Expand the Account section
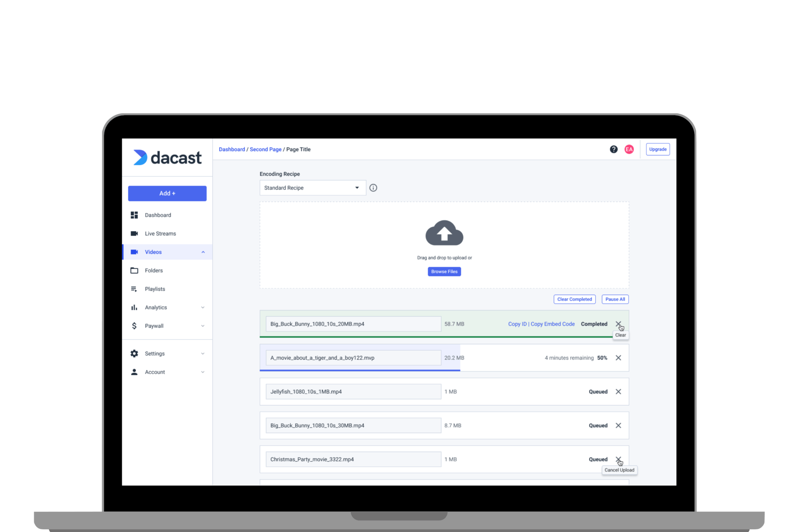This screenshot has height=532, width=798. [202, 372]
